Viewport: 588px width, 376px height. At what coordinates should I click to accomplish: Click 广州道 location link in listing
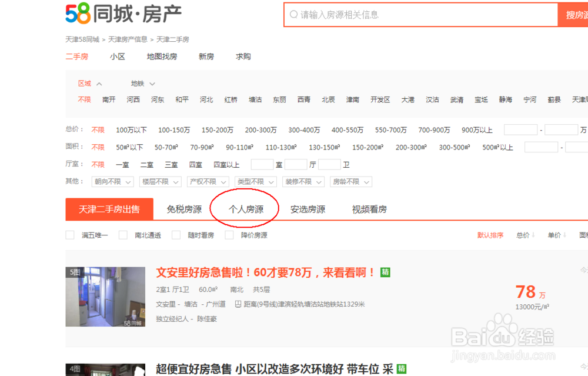pyautogui.click(x=216, y=304)
